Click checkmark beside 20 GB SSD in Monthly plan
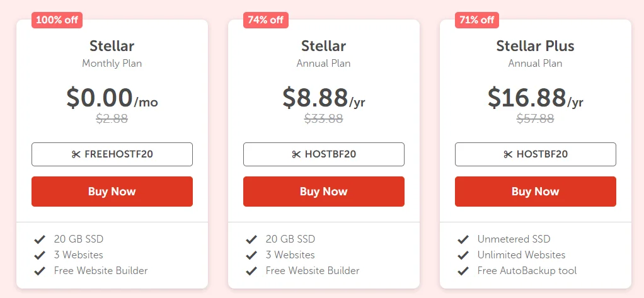This screenshot has height=298, width=644. (40, 239)
